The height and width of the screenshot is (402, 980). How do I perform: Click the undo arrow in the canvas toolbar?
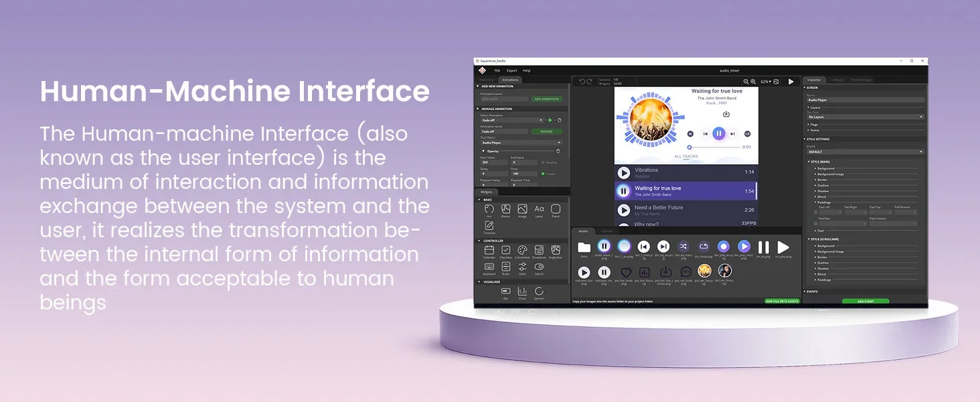coord(582,82)
